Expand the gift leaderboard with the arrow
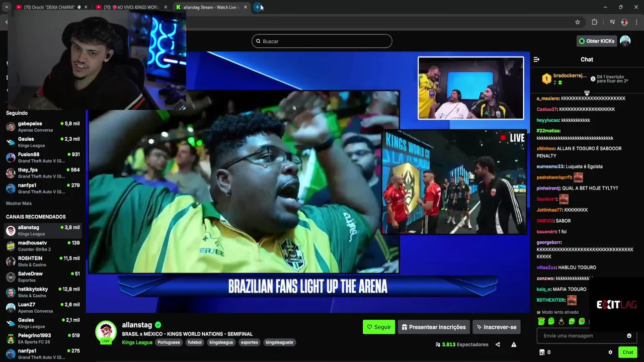Viewport: 644px width, 362px height. tap(587, 94)
